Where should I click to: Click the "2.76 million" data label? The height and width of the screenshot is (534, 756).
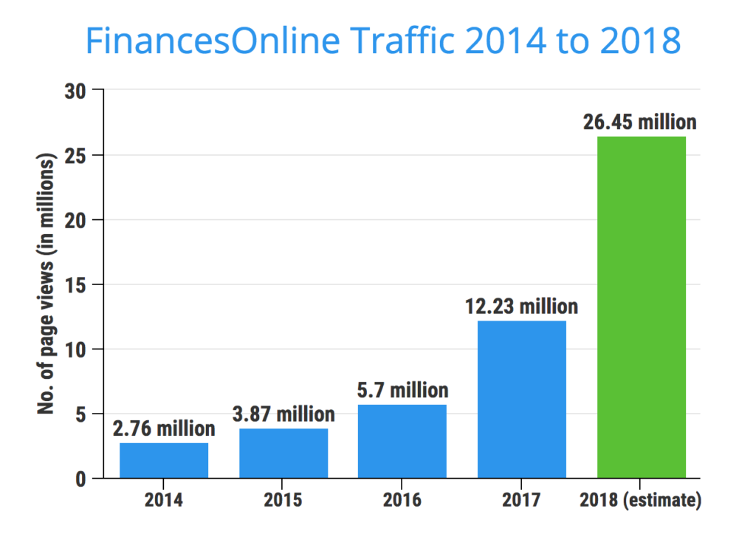164,428
